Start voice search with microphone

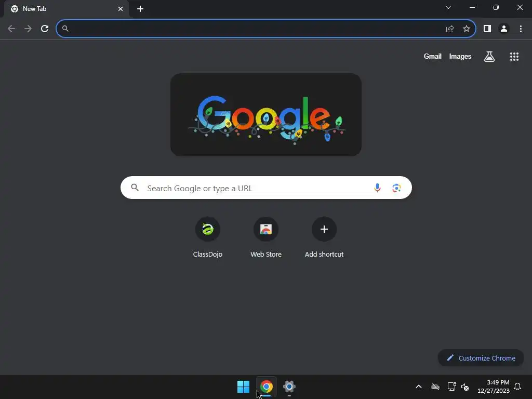click(x=377, y=188)
